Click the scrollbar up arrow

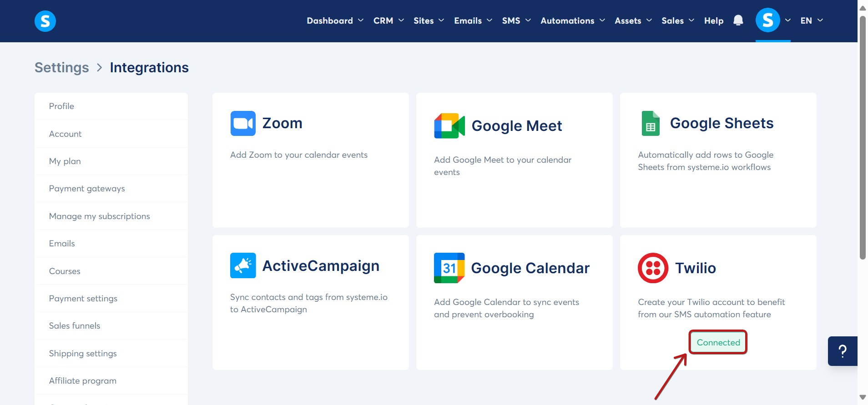[863, 8]
